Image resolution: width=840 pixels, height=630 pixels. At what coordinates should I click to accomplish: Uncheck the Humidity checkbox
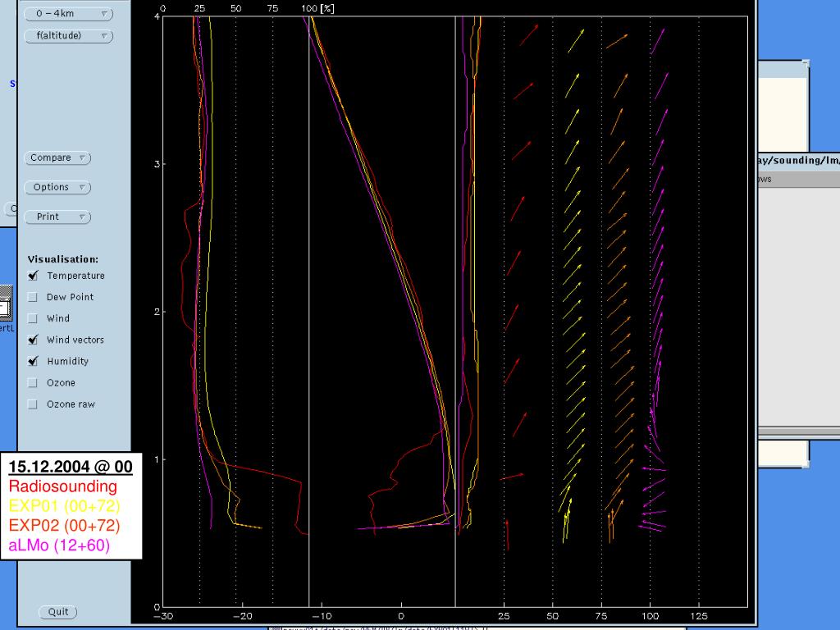coord(33,361)
